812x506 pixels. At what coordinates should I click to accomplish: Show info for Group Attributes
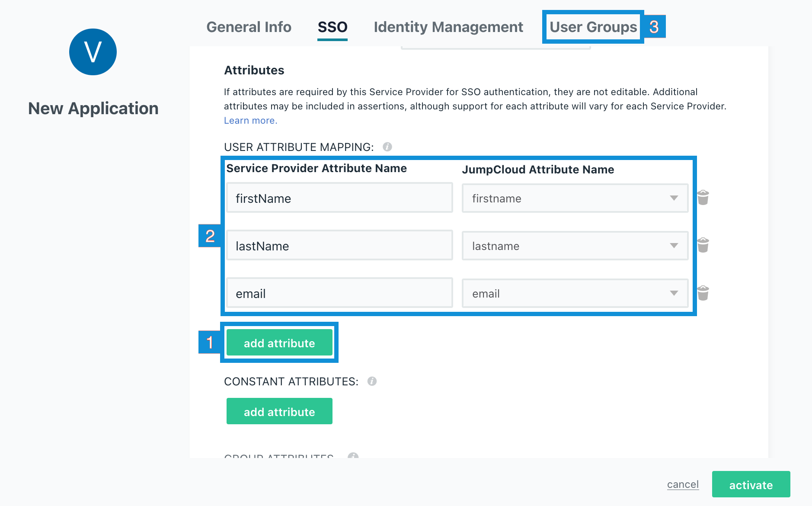[x=353, y=456]
